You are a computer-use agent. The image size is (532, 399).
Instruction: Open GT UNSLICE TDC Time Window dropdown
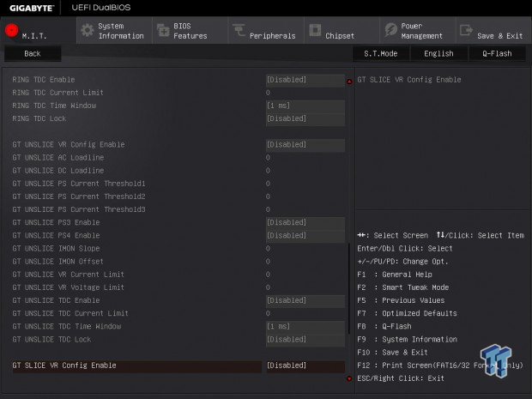tap(305, 327)
